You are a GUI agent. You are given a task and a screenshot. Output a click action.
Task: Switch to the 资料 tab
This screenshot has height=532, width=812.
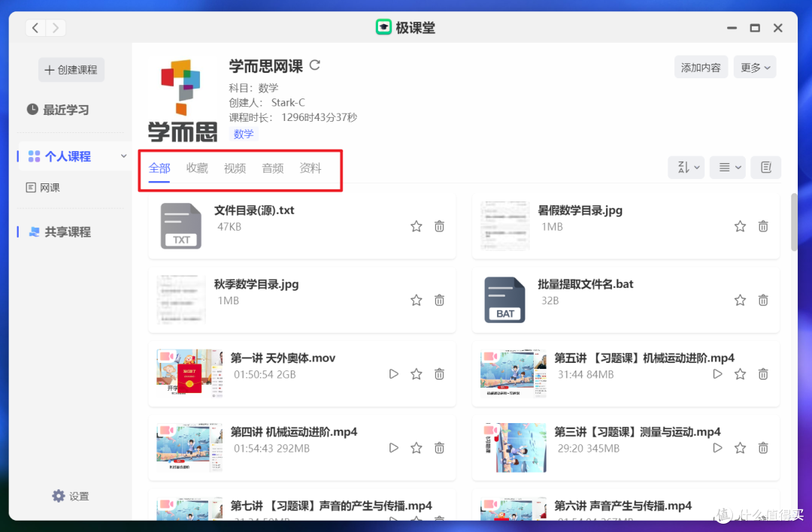(x=311, y=168)
